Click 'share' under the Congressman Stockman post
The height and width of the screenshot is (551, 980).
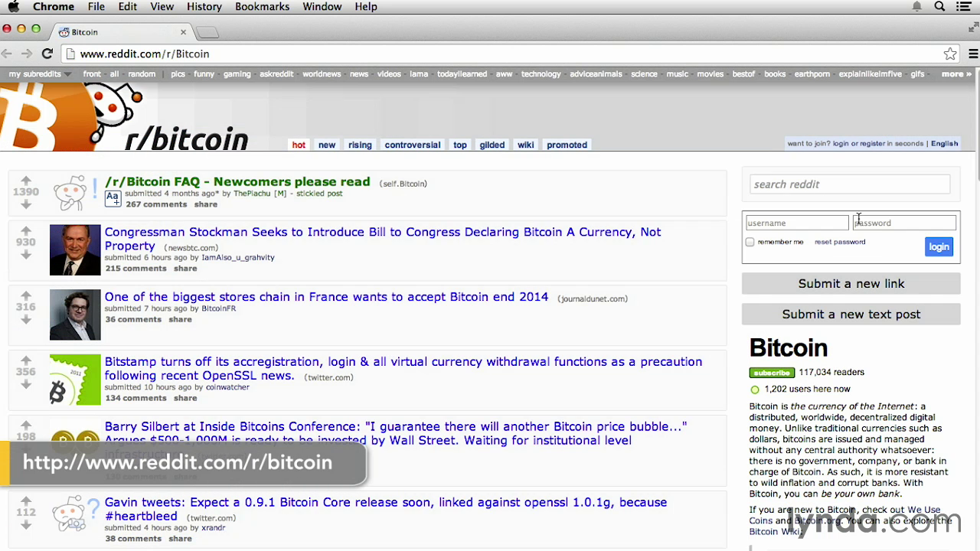[185, 269]
